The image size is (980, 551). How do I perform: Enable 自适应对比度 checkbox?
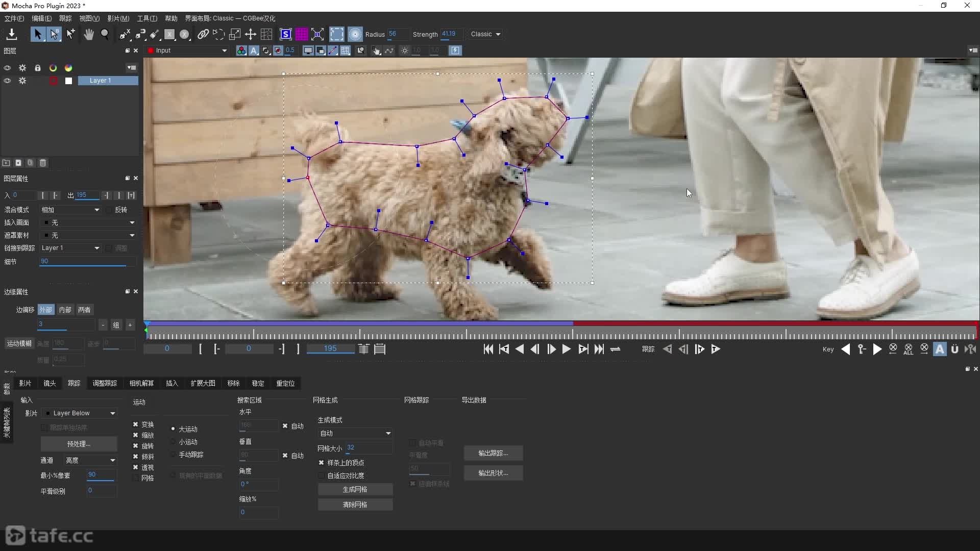[x=321, y=475]
